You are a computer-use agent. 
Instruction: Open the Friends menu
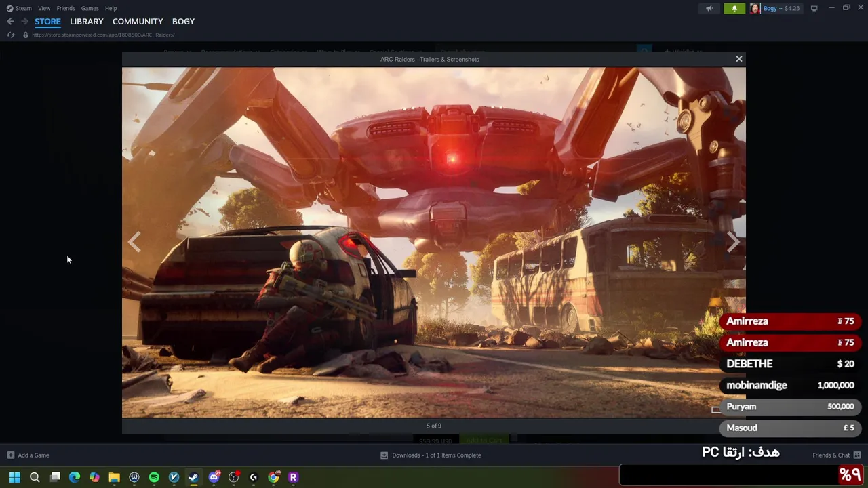pos(66,8)
